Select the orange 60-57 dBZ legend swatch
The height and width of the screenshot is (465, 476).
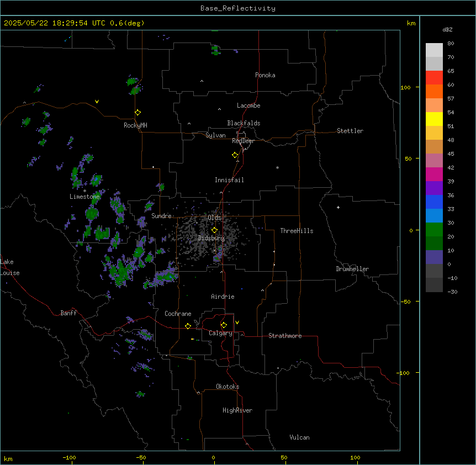click(434, 91)
